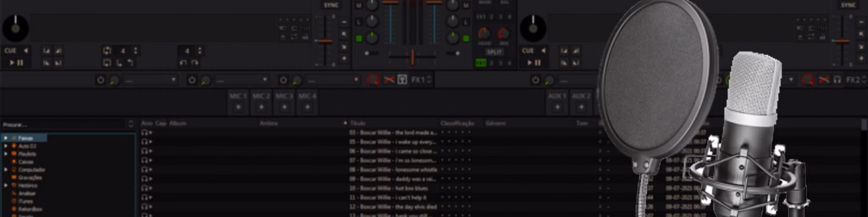This screenshot has height=217, width=868.
Task: Toggle FX unit 1 first effect power button
Action: tap(100, 80)
